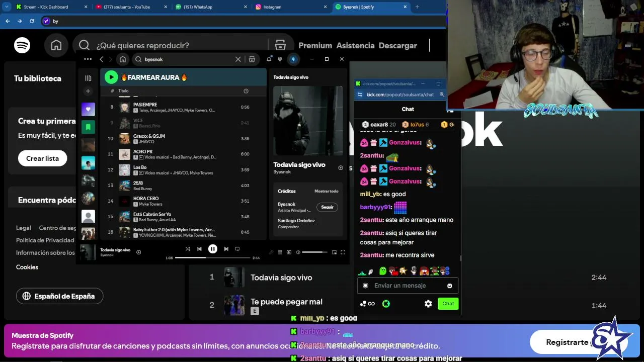Open the emoji picker in Kick chat
Screen dimensions: 644x362
click(x=450, y=286)
